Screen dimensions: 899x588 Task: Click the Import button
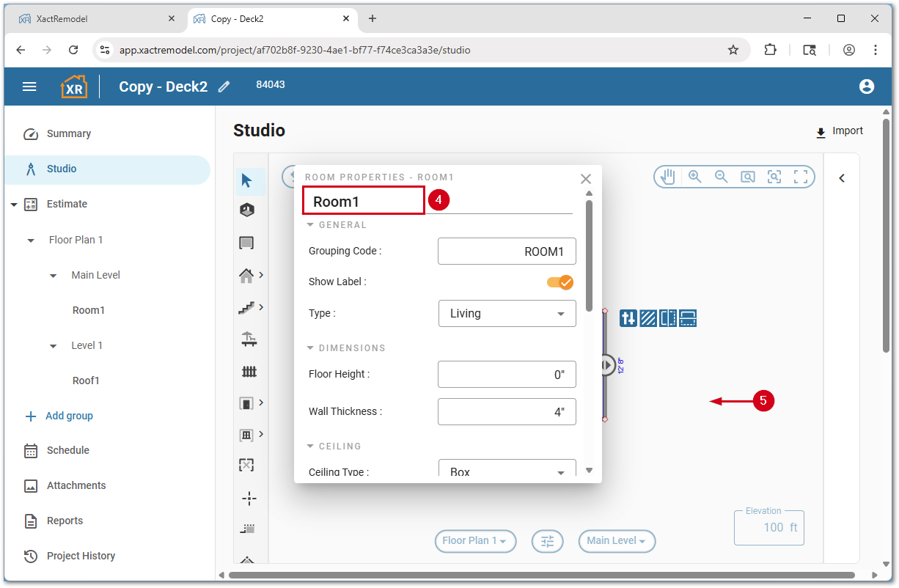(x=840, y=131)
